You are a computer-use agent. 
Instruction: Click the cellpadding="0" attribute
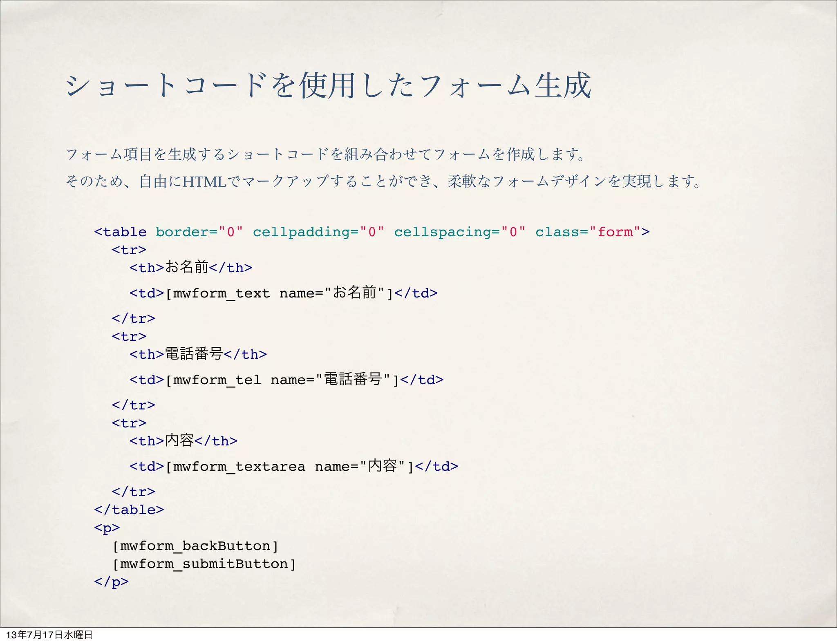[318, 232]
